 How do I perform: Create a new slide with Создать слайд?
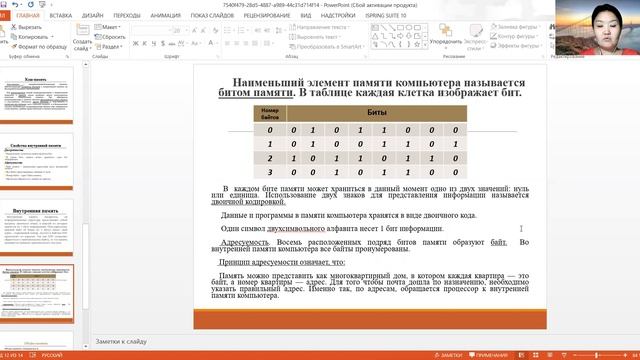pos(82,38)
